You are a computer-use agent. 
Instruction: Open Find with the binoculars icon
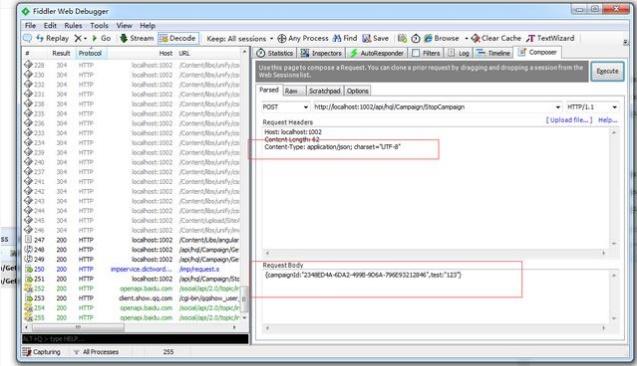coord(345,38)
